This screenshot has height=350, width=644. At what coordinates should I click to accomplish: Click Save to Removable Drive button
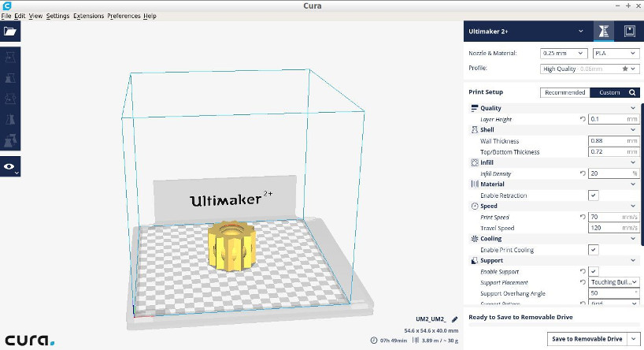point(587,339)
